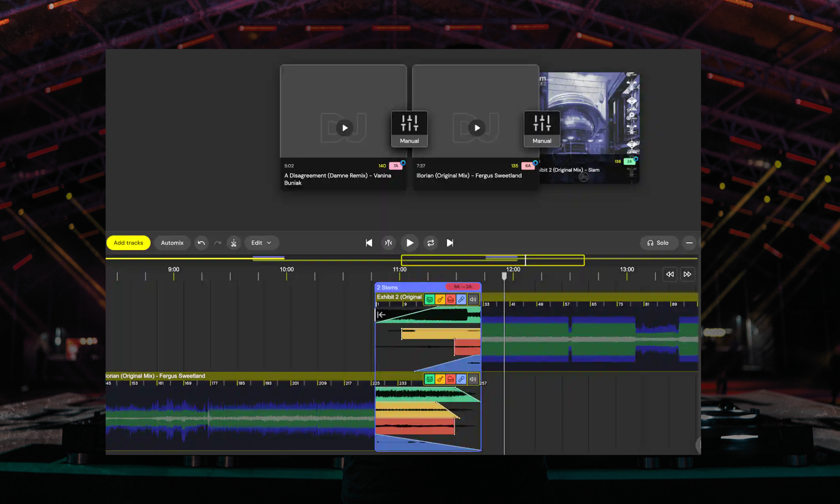840x504 pixels.
Task: Toggle Solo mode with the headphones button
Action: (659, 243)
